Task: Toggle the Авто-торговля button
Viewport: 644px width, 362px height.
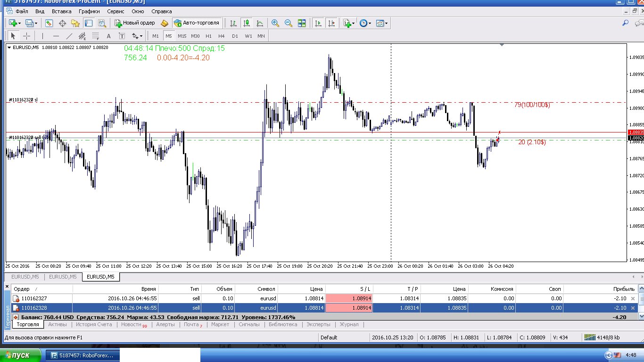Action: [x=197, y=23]
